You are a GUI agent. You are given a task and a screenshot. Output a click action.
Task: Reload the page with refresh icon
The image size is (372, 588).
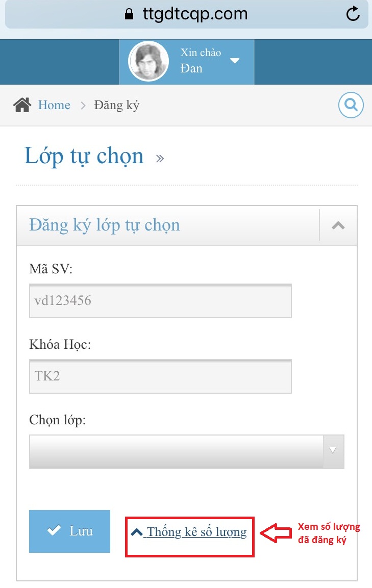353,14
